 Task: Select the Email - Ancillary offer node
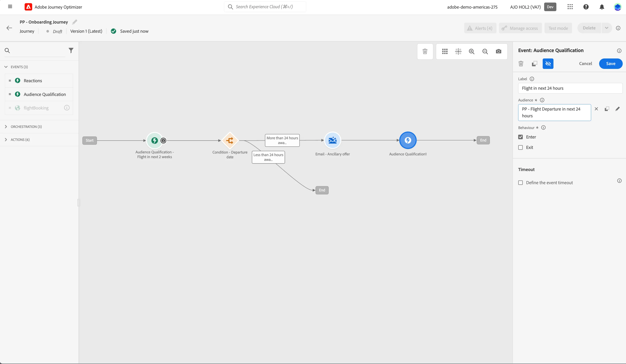point(332,140)
